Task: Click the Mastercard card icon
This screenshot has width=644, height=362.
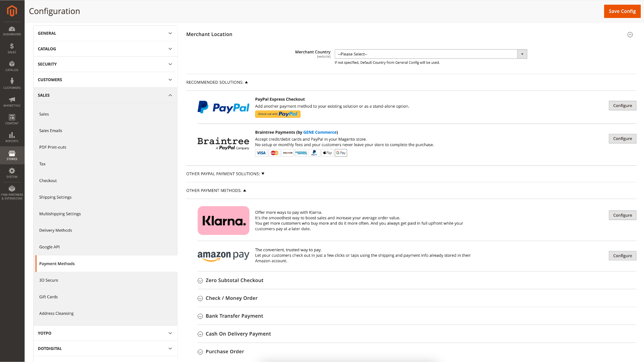Action: [x=274, y=153]
